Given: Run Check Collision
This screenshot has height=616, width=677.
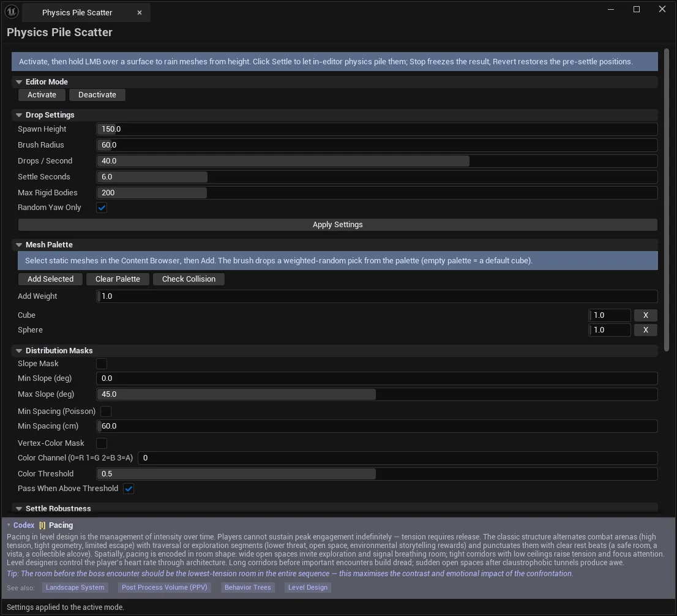Looking at the screenshot, I should pyautogui.click(x=189, y=279).
